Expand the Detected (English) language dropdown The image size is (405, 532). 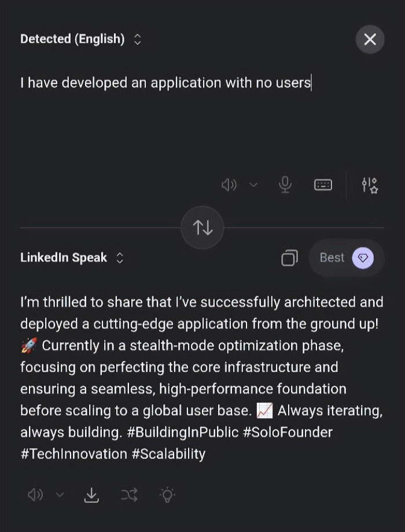tap(137, 39)
